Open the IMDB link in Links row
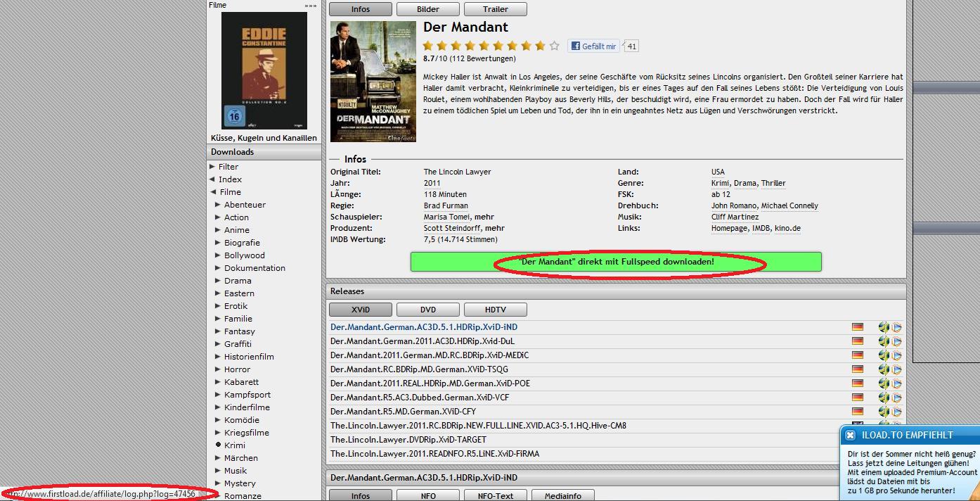This screenshot has height=501, width=980. click(x=761, y=228)
